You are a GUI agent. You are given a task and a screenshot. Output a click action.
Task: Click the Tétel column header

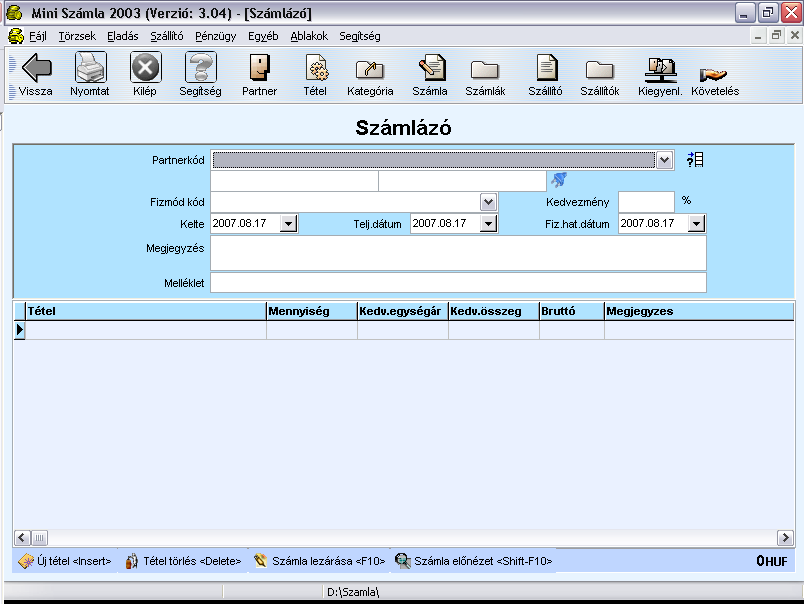pyautogui.click(x=146, y=311)
